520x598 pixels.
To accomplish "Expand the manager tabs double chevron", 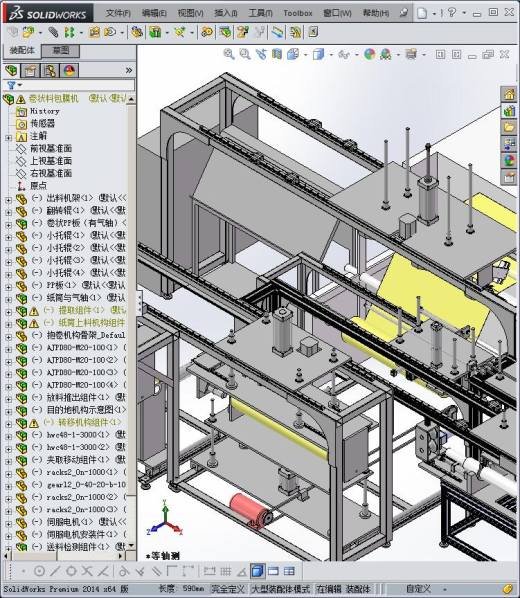I will pos(129,71).
